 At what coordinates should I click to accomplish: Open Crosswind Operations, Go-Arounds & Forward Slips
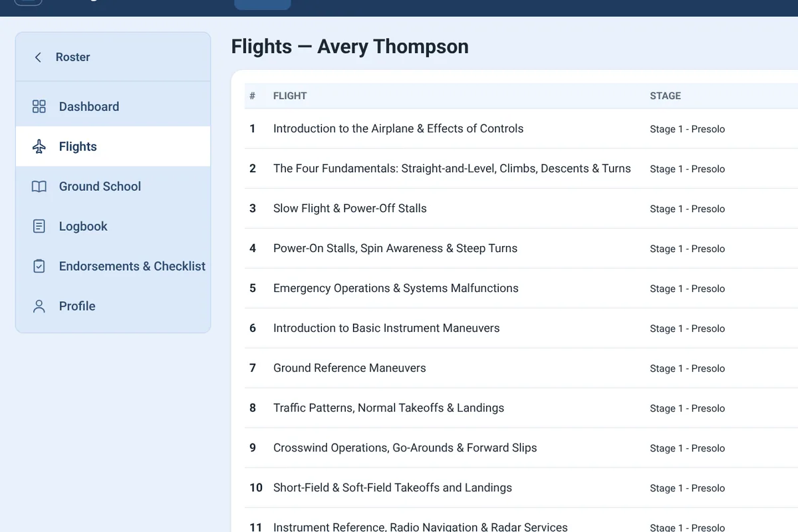click(x=405, y=448)
